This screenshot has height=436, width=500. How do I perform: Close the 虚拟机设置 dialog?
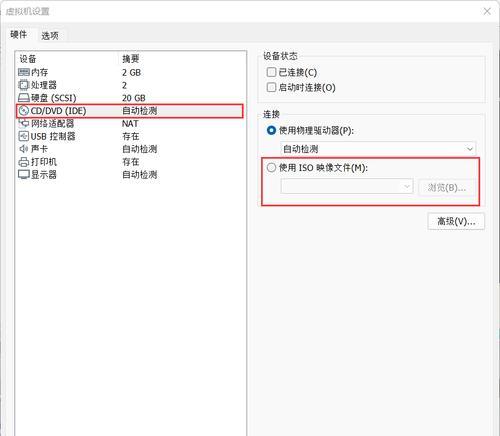click(487, 11)
